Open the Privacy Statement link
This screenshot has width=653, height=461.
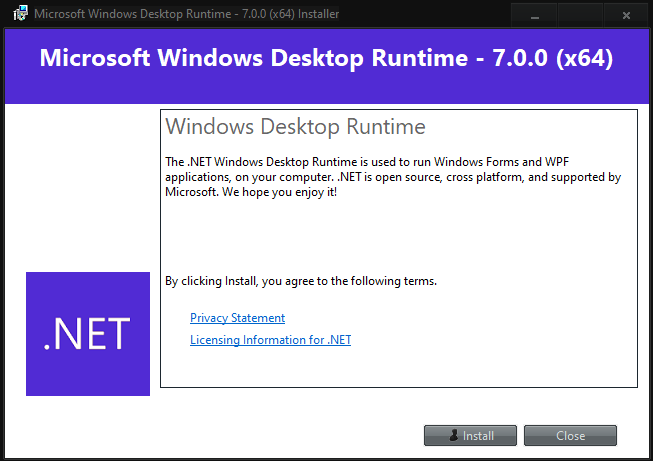[237, 318]
